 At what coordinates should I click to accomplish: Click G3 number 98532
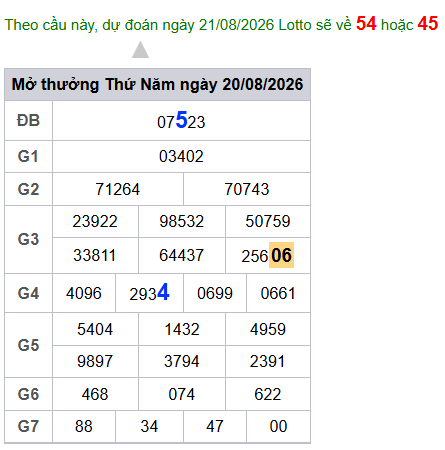coord(182,221)
